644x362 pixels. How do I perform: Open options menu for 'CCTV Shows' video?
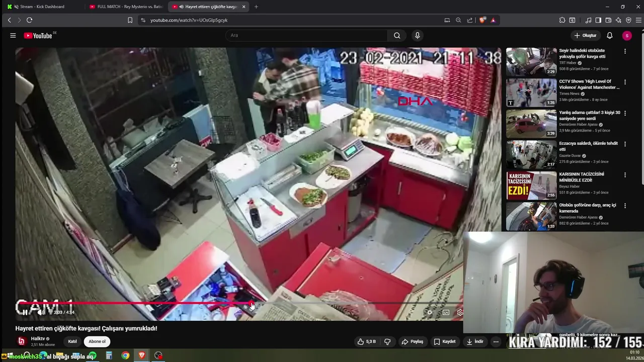point(625,82)
